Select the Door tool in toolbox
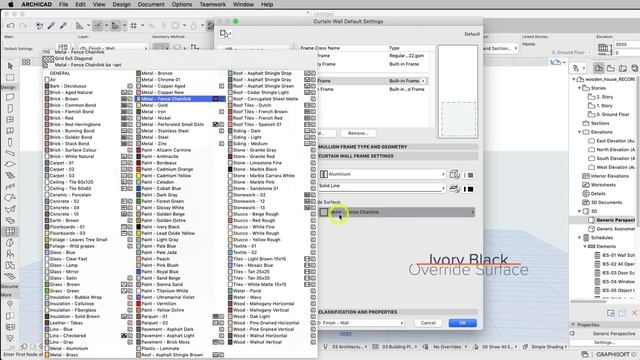Image resolution: width=640 pixels, height=360 pixels. click(x=10, y=108)
